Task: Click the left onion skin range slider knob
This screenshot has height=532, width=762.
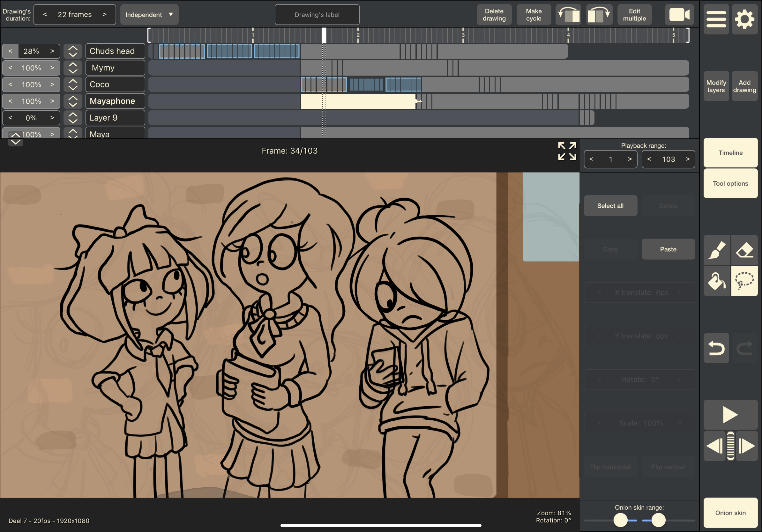Action: [x=620, y=520]
